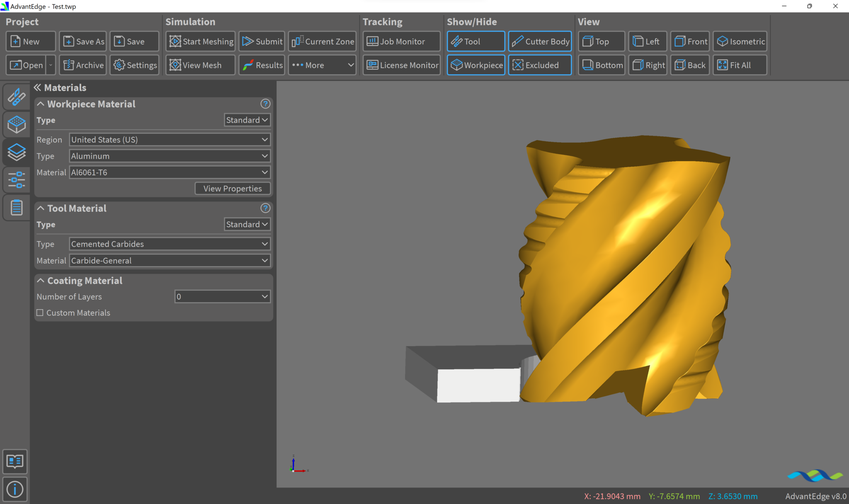Click the Workpiece Material help icon
The height and width of the screenshot is (504, 849).
point(265,104)
